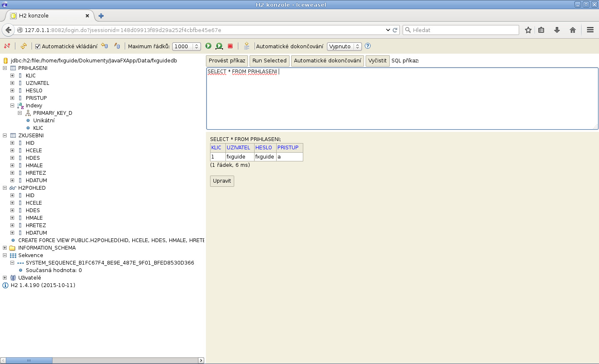Click the refresh database tree icon

24,46
